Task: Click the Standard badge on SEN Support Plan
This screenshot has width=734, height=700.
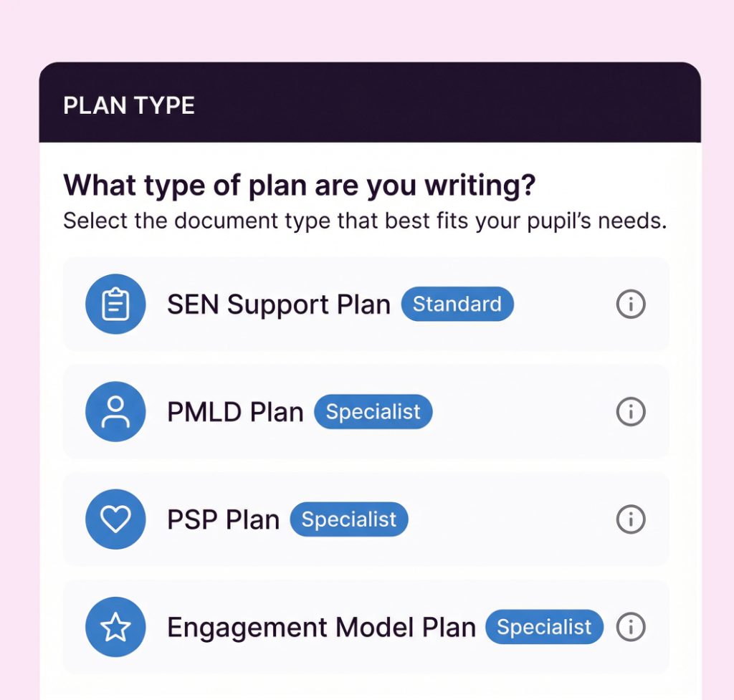Action: point(457,304)
